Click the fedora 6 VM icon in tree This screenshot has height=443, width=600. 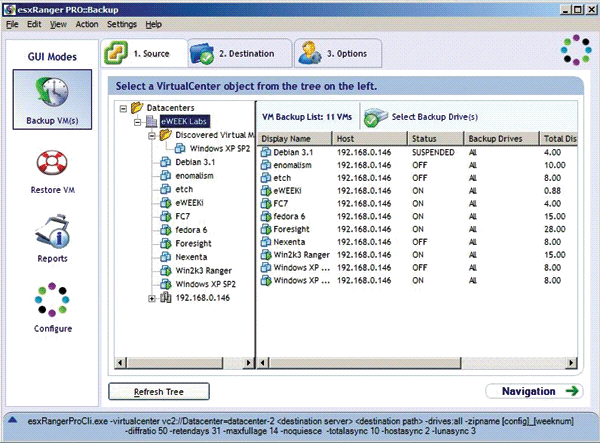click(x=166, y=230)
